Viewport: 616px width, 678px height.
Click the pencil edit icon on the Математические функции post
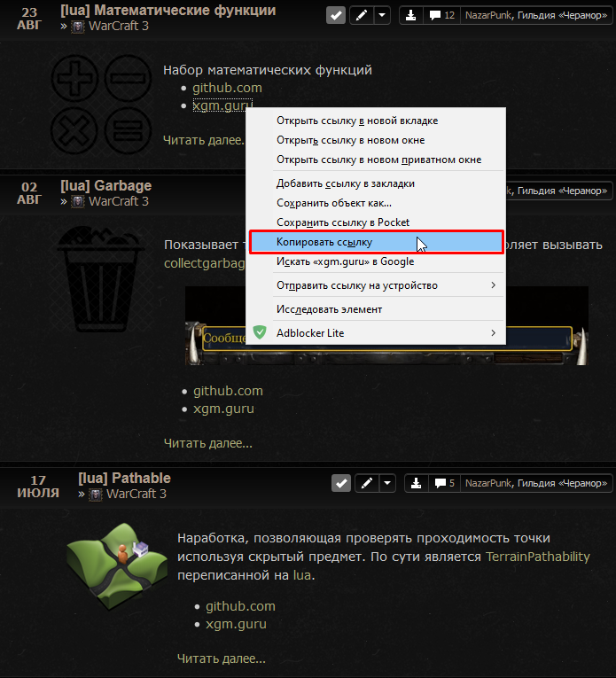tap(362, 16)
